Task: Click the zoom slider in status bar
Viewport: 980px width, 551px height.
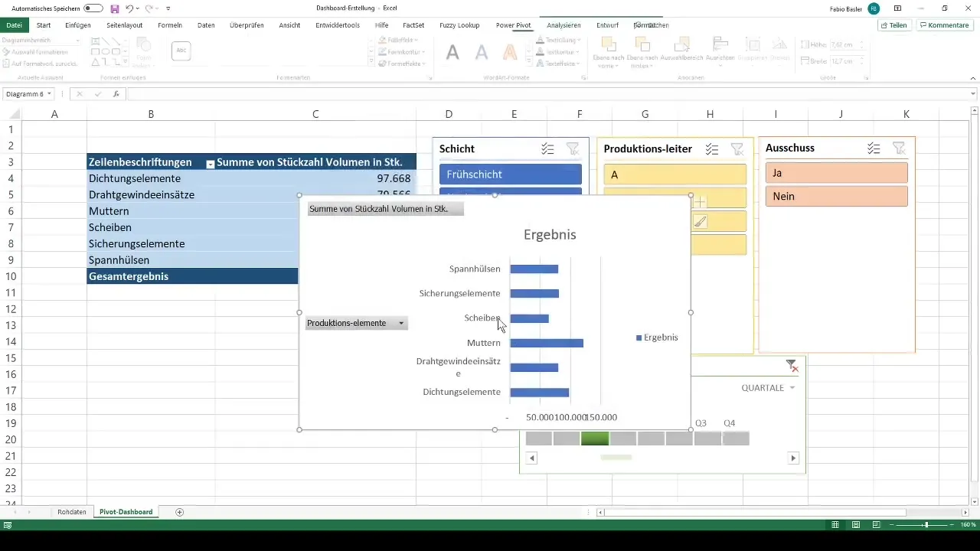Action: click(x=926, y=525)
